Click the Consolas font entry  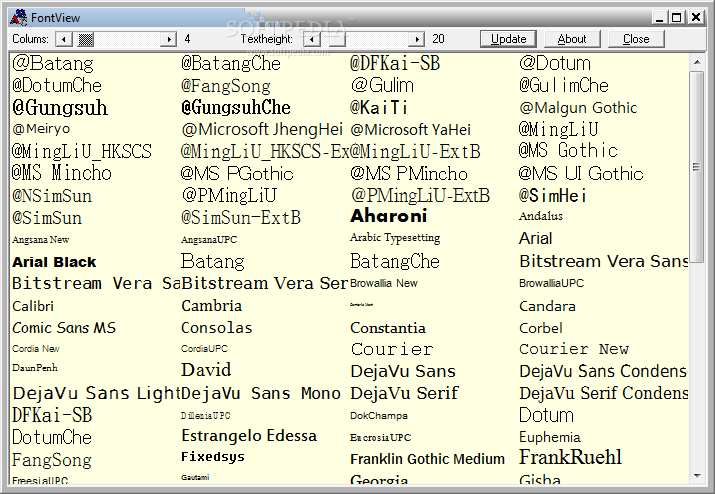click(217, 328)
